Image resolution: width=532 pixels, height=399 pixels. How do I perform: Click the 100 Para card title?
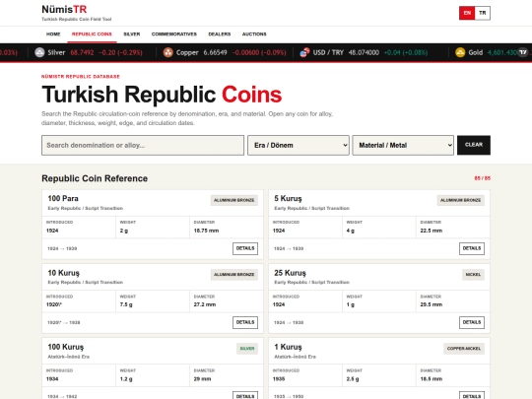(x=63, y=198)
